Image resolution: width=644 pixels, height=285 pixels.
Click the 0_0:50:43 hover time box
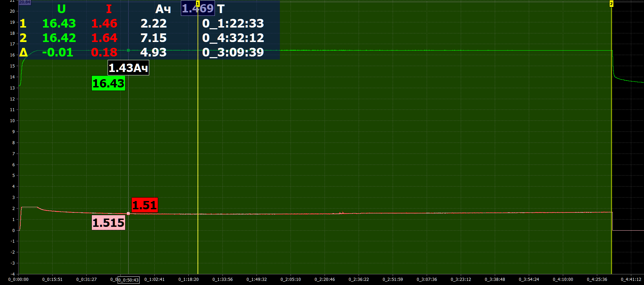pyautogui.click(x=129, y=280)
